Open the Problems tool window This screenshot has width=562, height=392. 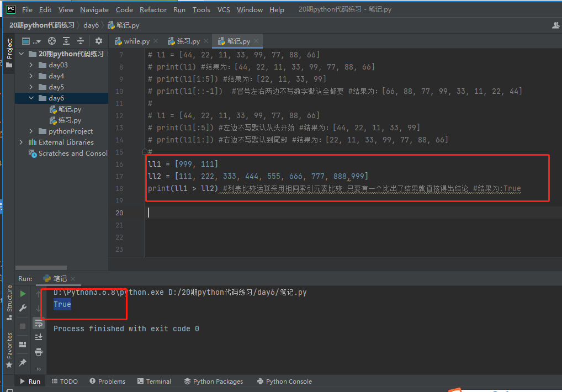(108, 382)
